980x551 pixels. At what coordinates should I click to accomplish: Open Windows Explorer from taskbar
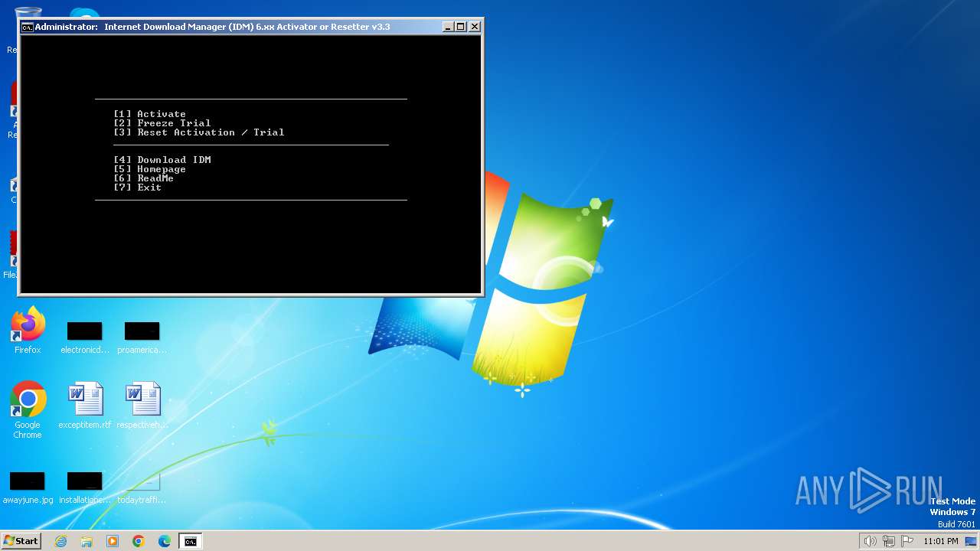pyautogui.click(x=87, y=541)
